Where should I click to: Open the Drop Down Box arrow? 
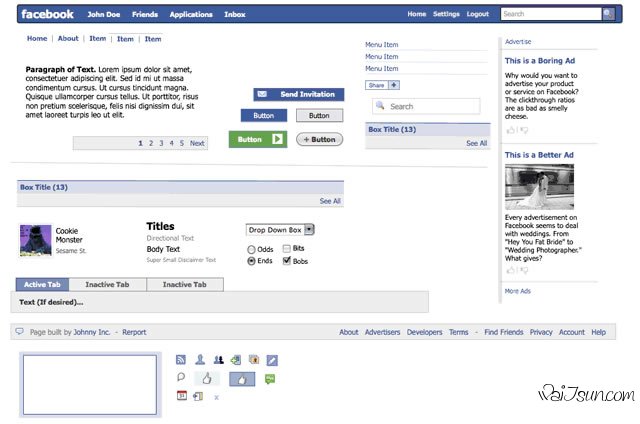309,230
